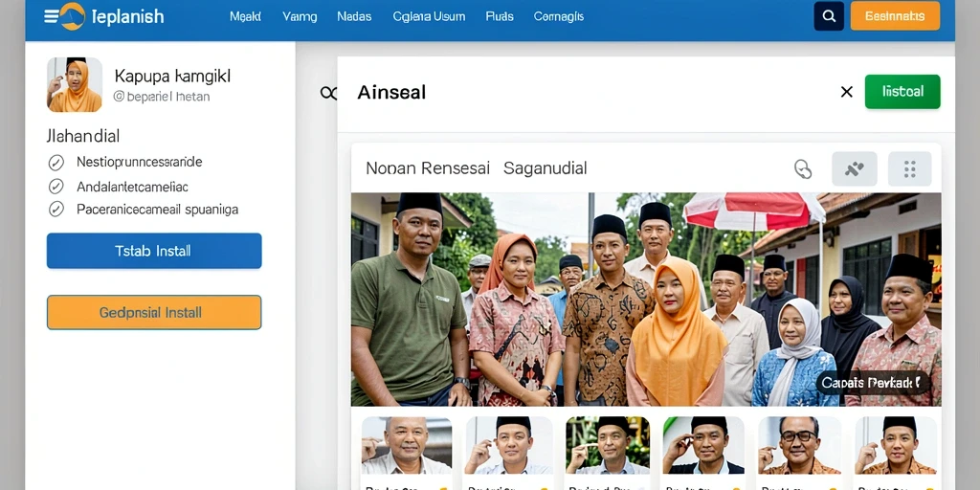Click the hamburger menu icon in header

tap(52, 16)
